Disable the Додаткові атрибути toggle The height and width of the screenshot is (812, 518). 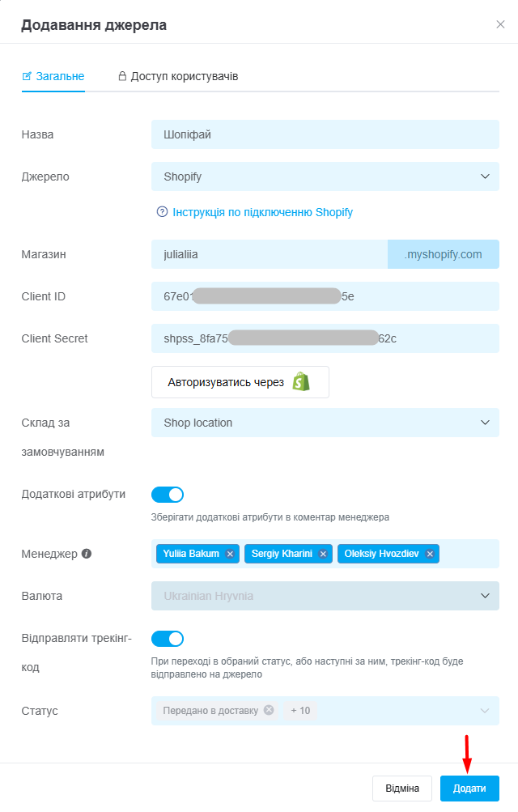point(168,494)
